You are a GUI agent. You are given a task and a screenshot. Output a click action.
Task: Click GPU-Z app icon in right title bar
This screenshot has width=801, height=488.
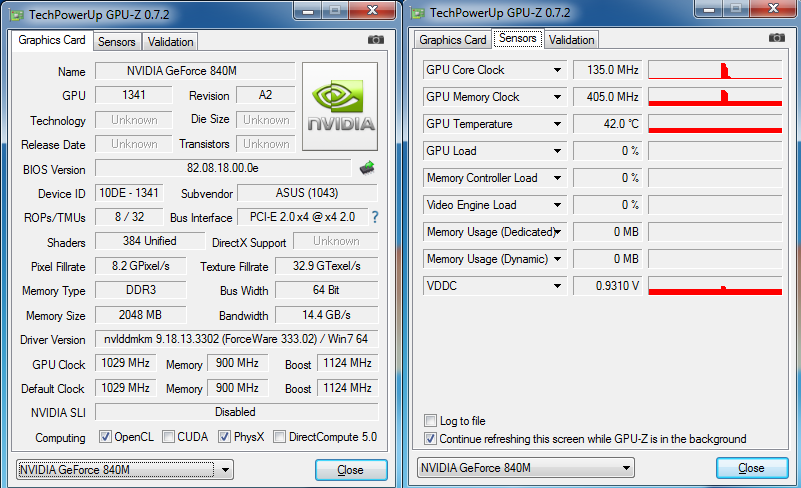[x=418, y=13]
